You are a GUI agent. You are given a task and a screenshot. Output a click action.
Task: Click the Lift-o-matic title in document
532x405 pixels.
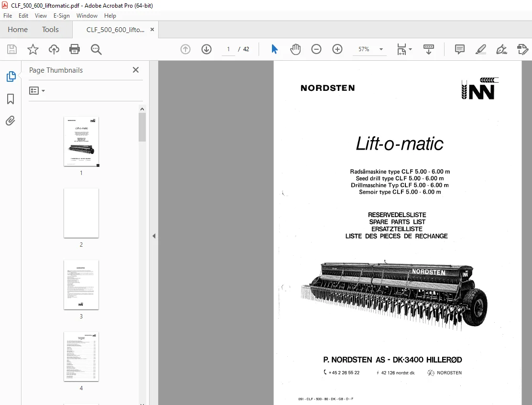pos(399,143)
